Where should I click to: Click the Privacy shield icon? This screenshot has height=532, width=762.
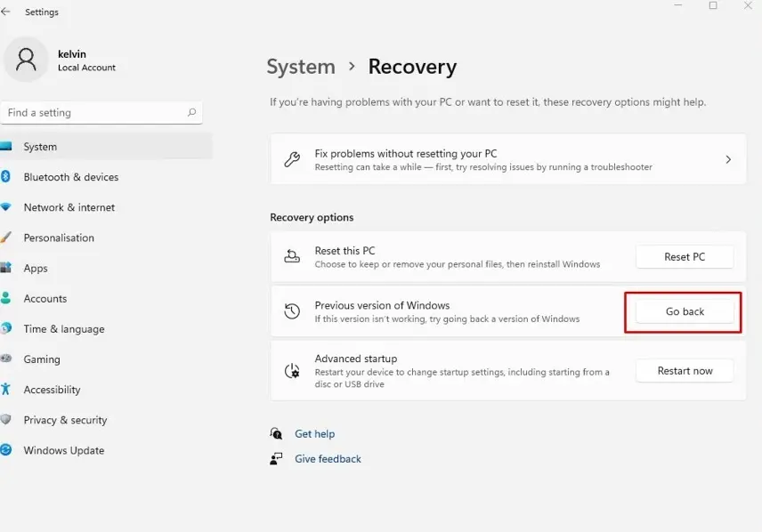click(x=5, y=419)
